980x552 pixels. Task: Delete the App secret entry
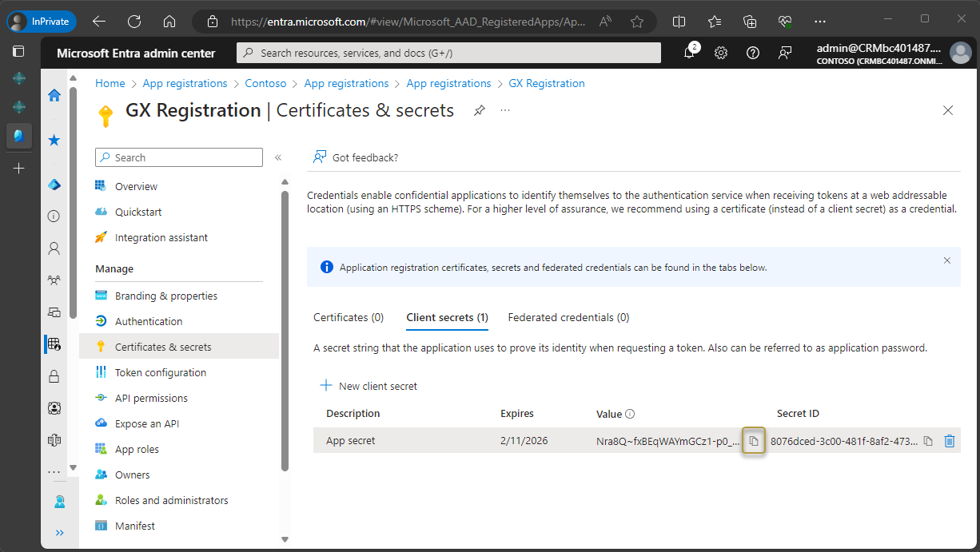pyautogui.click(x=949, y=441)
